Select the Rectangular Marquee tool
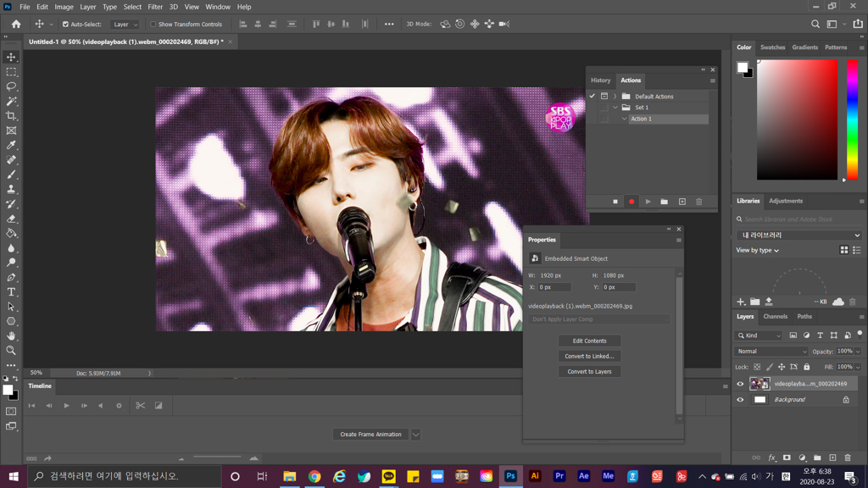Screen dimensions: 868x488 pyautogui.click(x=11, y=72)
